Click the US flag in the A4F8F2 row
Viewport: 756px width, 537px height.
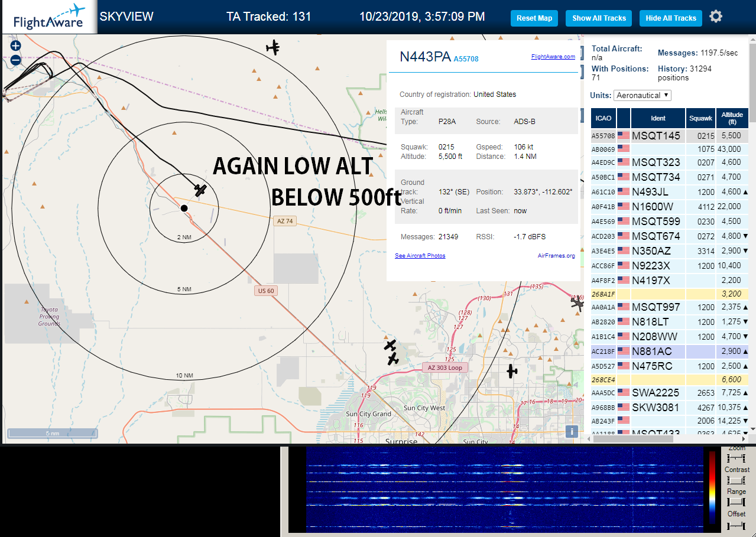(x=624, y=281)
